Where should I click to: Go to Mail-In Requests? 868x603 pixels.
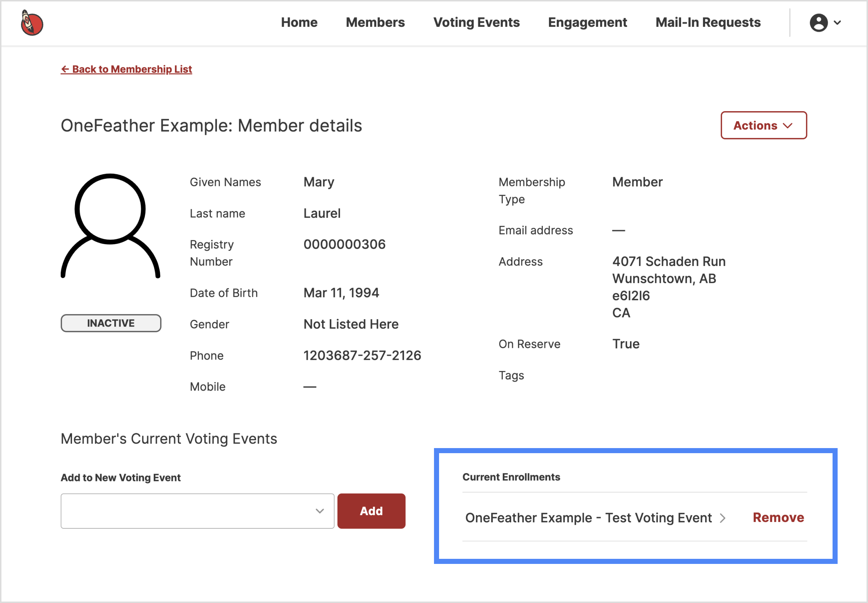click(x=707, y=22)
